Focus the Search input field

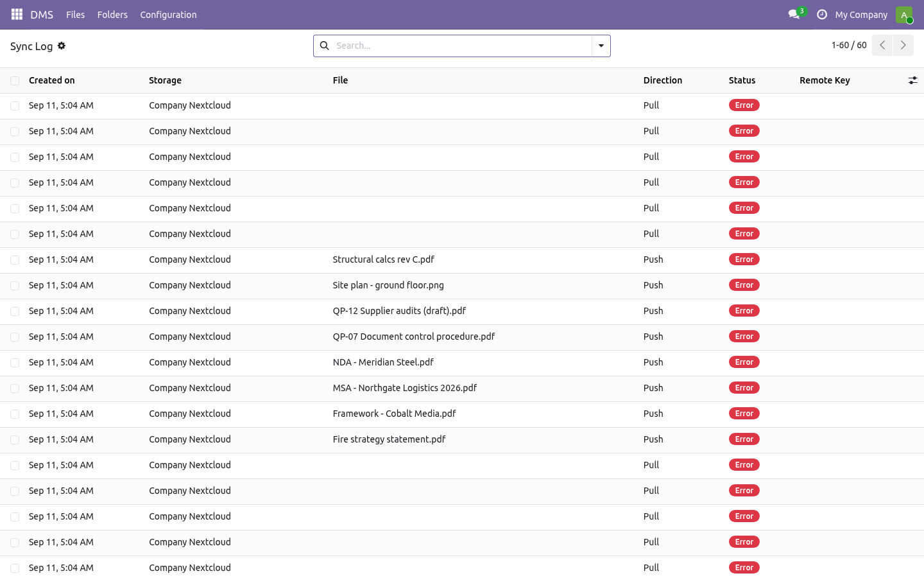(462, 46)
